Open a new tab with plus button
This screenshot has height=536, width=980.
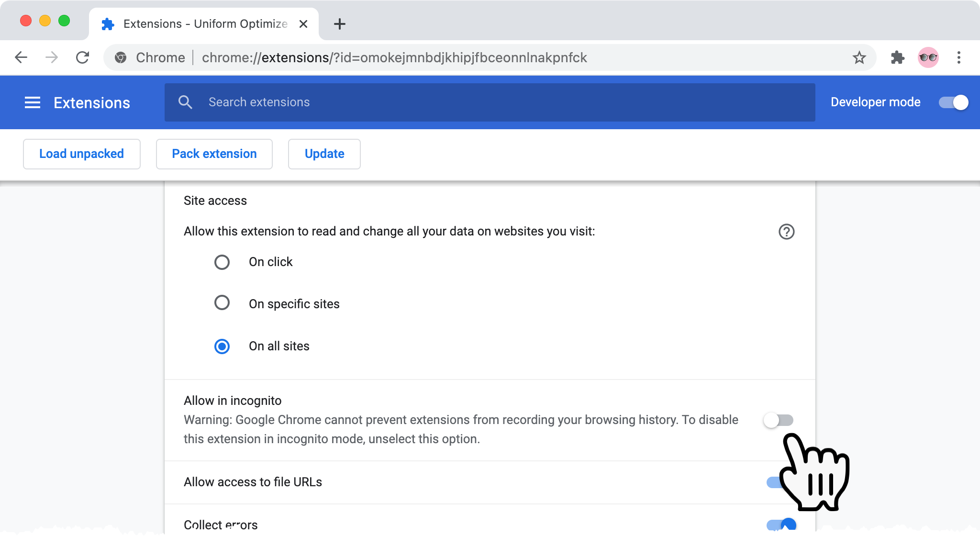[x=339, y=24]
